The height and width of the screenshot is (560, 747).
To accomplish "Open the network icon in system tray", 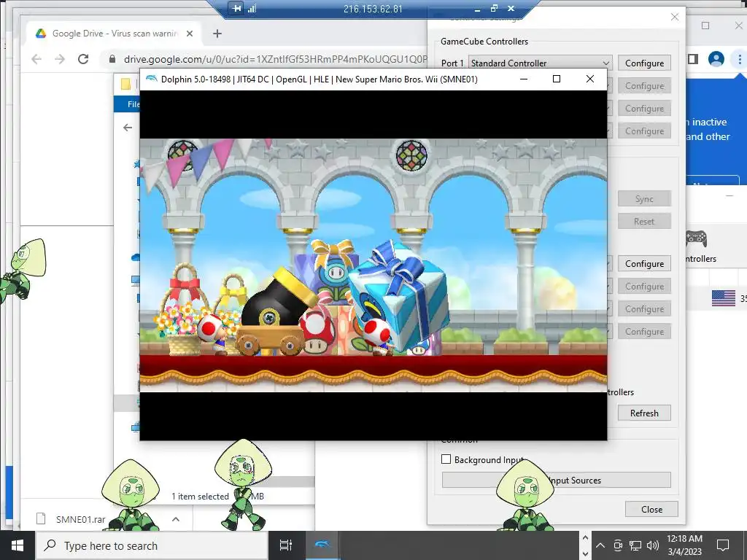I will coord(635,545).
